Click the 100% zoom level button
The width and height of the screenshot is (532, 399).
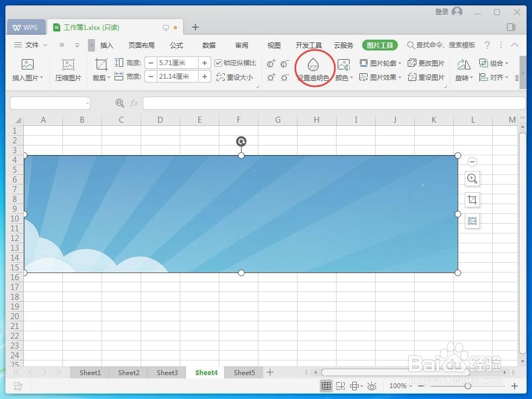(397, 386)
